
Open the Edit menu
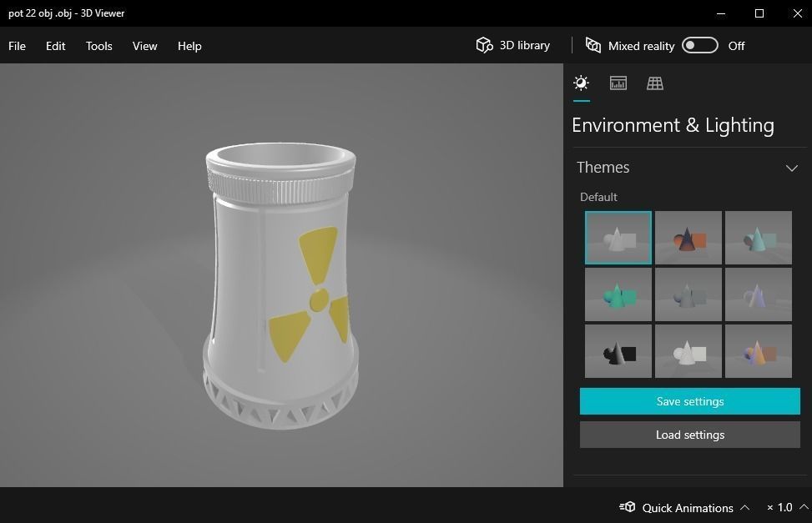pos(55,46)
